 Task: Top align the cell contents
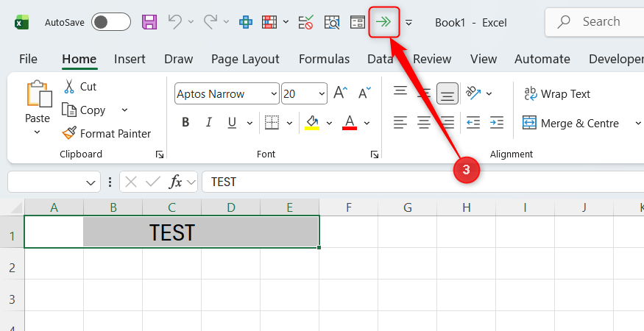point(400,90)
